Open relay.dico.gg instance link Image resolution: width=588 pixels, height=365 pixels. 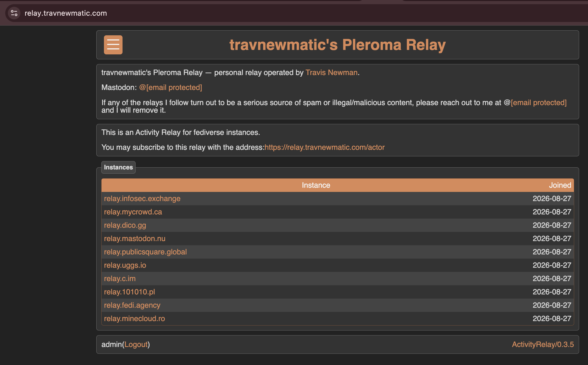125,225
